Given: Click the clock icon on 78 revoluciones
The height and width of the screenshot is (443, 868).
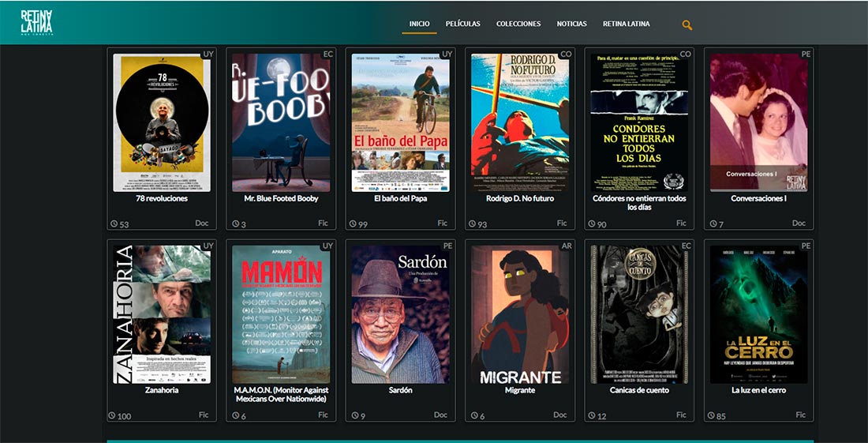Looking at the screenshot, I should point(114,224).
